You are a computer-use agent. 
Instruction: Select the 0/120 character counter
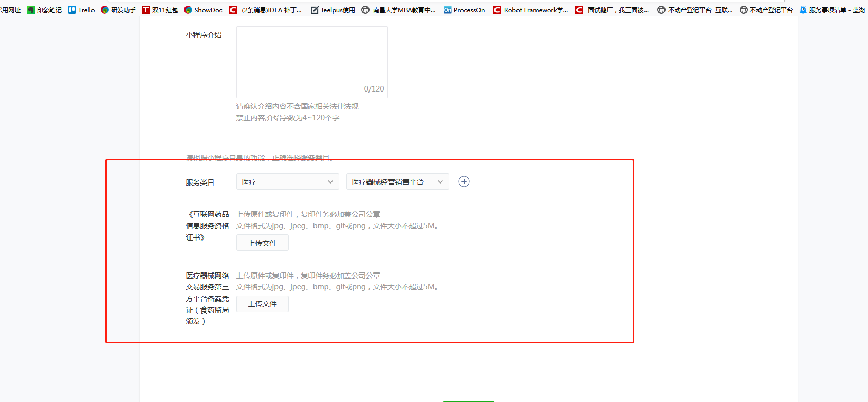(374, 89)
